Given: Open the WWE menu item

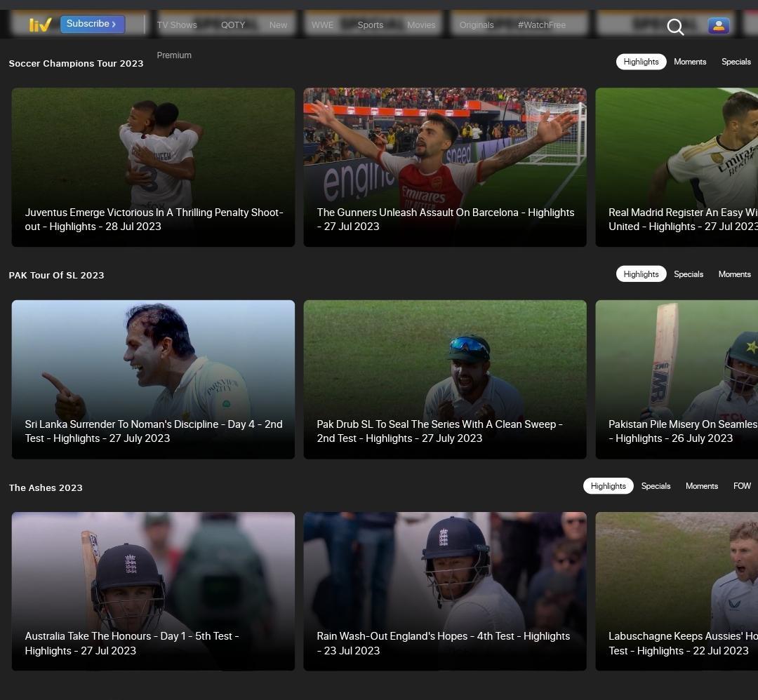Looking at the screenshot, I should (322, 25).
